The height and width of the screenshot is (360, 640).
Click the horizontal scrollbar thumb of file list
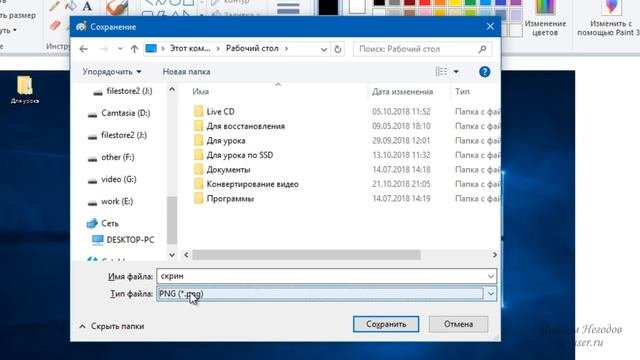tap(306, 255)
